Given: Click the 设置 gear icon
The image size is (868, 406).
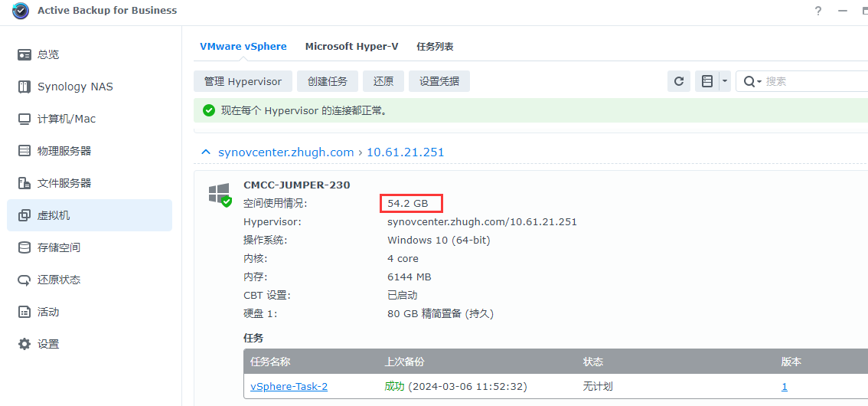Looking at the screenshot, I should [24, 344].
